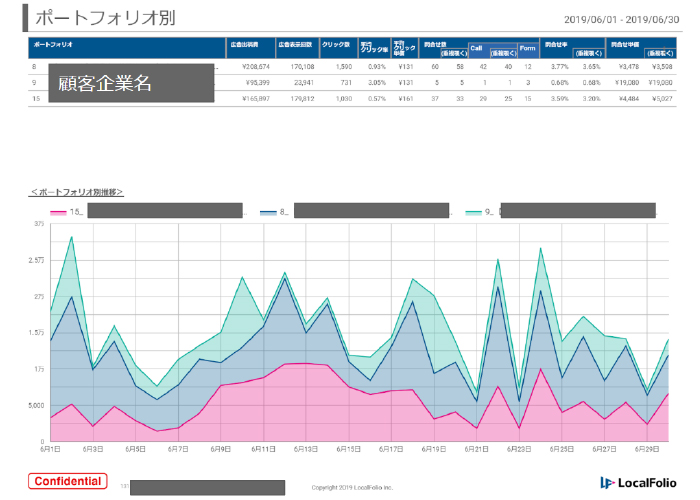The height and width of the screenshot is (500, 700).
Task: Click the 1,590 clicks cell
Action: coord(344,67)
